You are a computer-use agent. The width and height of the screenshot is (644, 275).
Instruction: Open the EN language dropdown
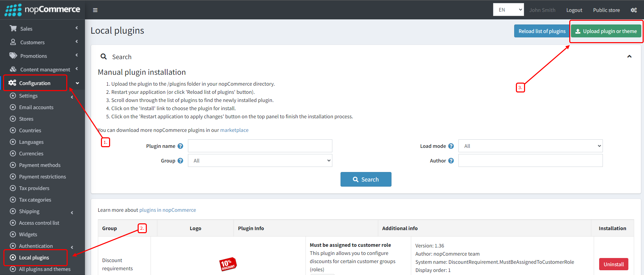[508, 10]
